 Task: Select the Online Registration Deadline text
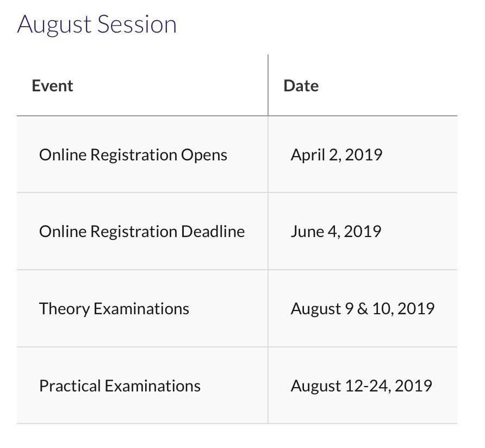click(x=142, y=232)
